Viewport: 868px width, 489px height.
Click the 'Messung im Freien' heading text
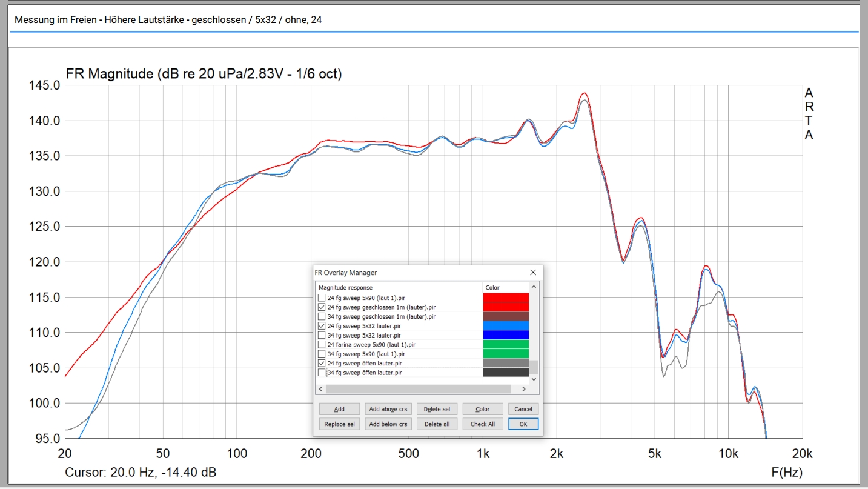click(x=168, y=19)
